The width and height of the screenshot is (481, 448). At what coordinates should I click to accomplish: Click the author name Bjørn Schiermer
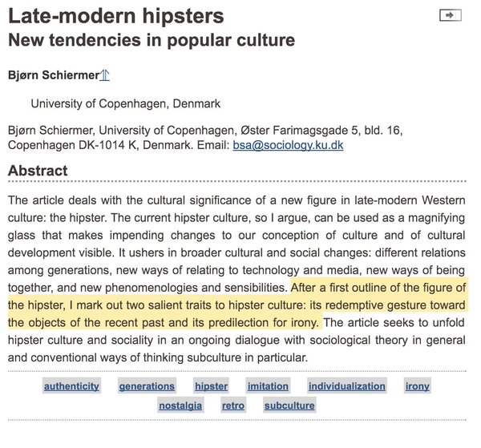point(54,75)
